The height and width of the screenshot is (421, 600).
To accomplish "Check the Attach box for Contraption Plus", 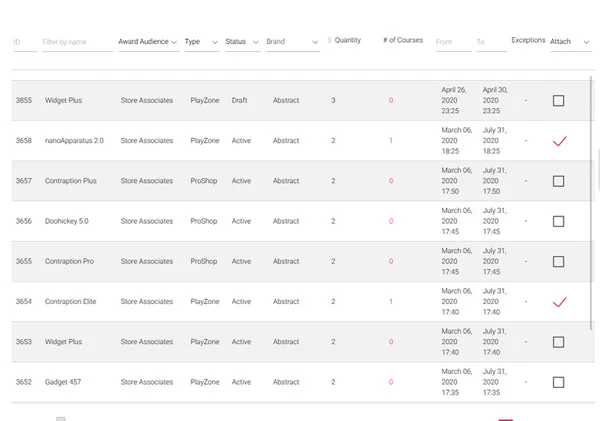I will coord(558,181).
